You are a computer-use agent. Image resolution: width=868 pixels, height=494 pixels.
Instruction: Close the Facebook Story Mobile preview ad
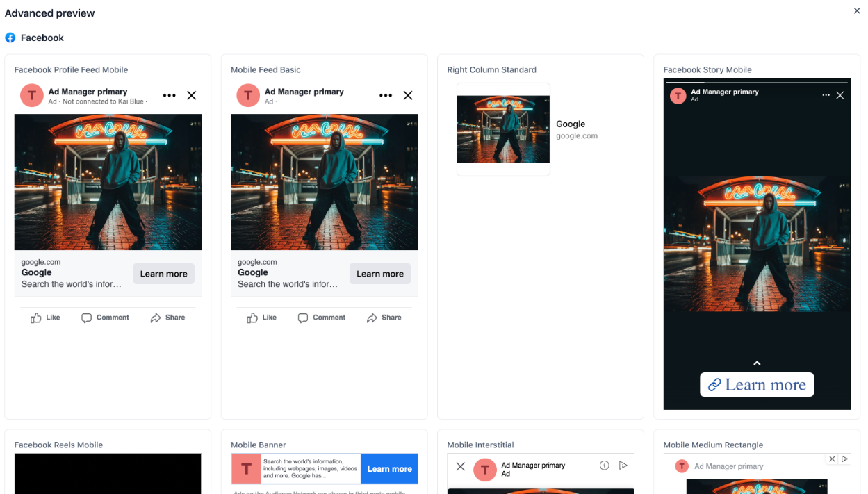click(840, 95)
